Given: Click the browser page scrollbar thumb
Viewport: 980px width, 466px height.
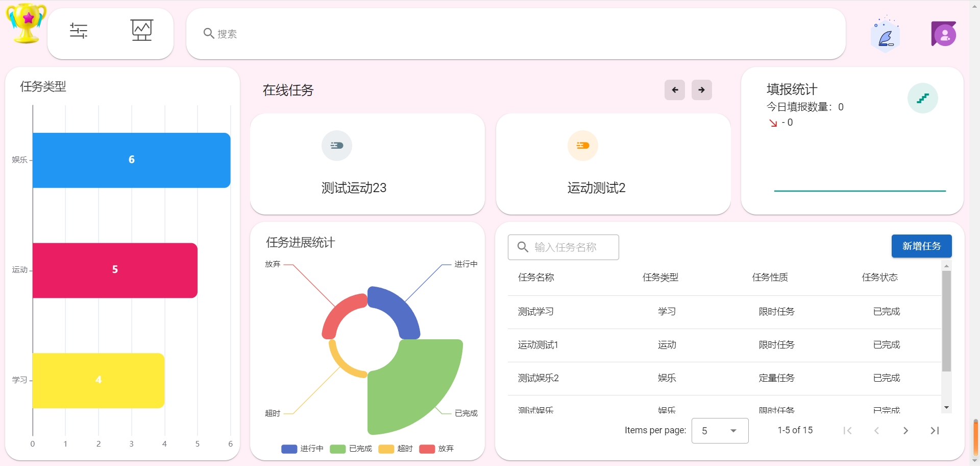Looking at the screenshot, I should 975,437.
